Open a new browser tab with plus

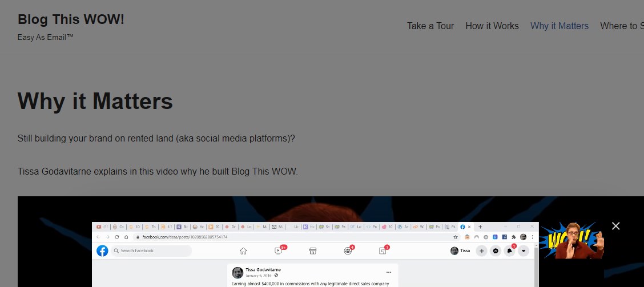tap(480, 227)
